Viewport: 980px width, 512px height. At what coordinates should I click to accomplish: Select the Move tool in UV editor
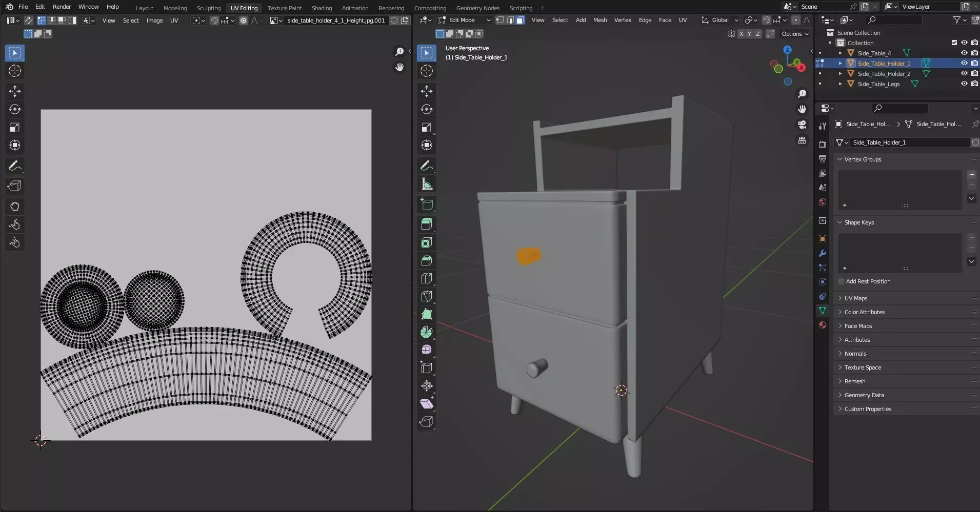click(x=15, y=91)
